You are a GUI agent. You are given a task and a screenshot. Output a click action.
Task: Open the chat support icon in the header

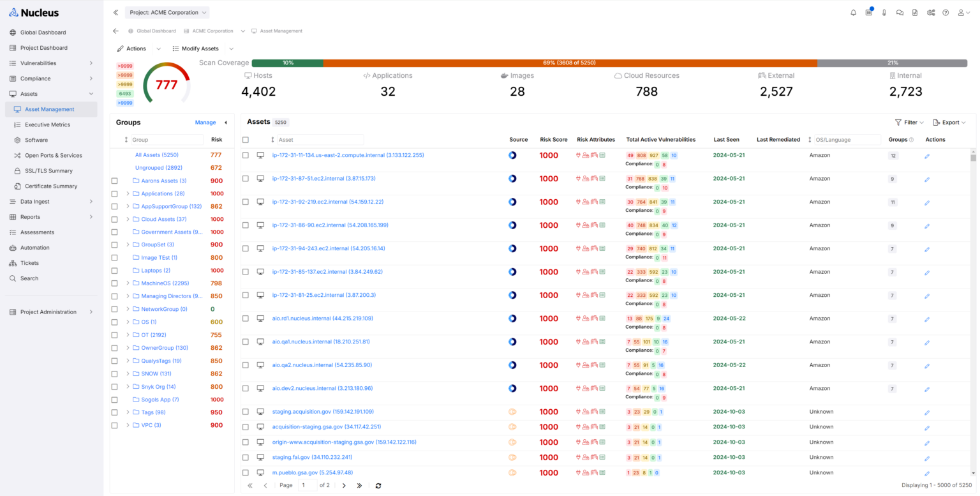[900, 12]
